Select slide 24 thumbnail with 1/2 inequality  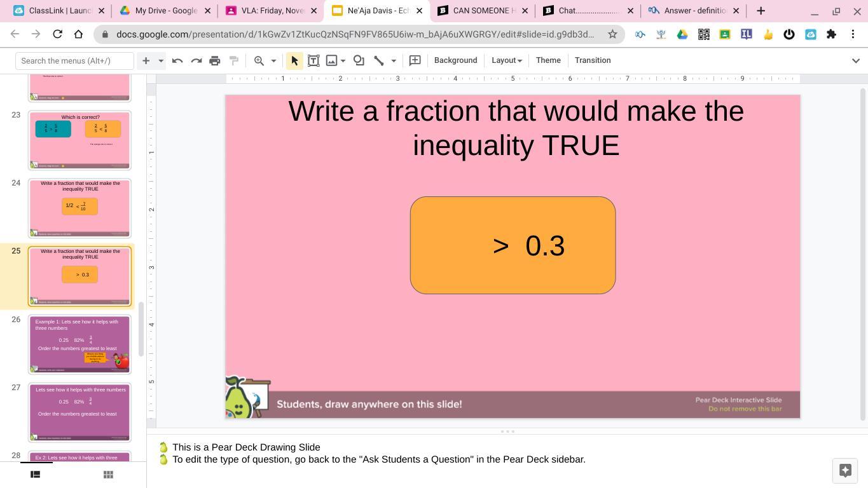coord(79,208)
